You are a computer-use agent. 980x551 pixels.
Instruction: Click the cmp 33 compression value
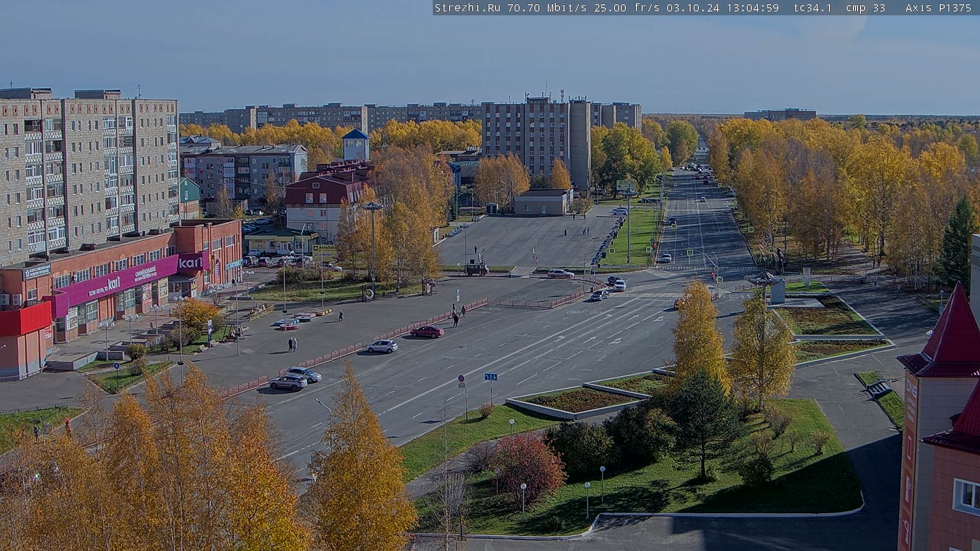pos(866,8)
